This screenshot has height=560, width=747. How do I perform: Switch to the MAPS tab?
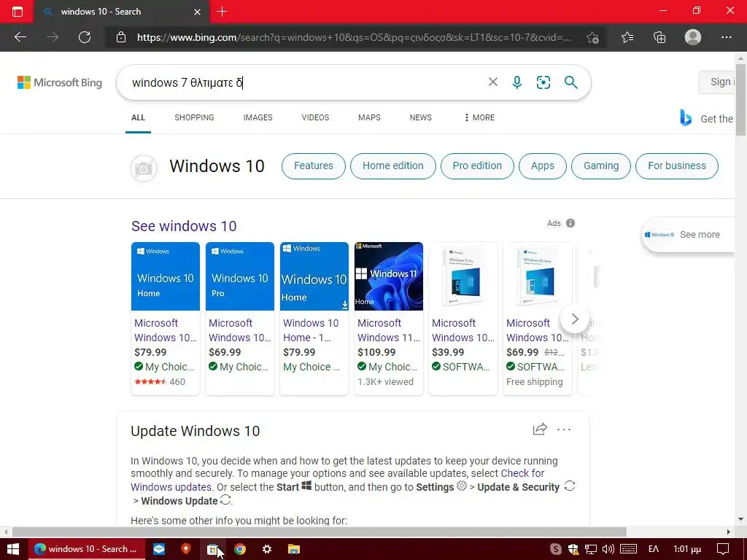coord(369,117)
